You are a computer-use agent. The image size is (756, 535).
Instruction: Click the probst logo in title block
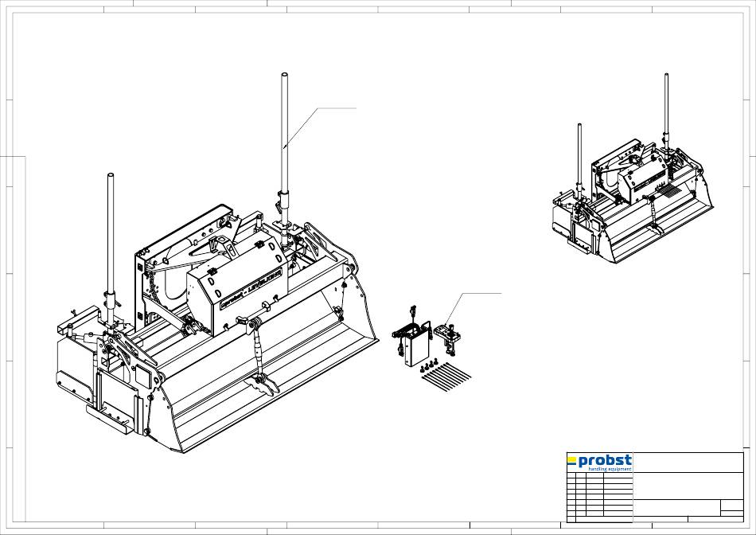point(599,463)
